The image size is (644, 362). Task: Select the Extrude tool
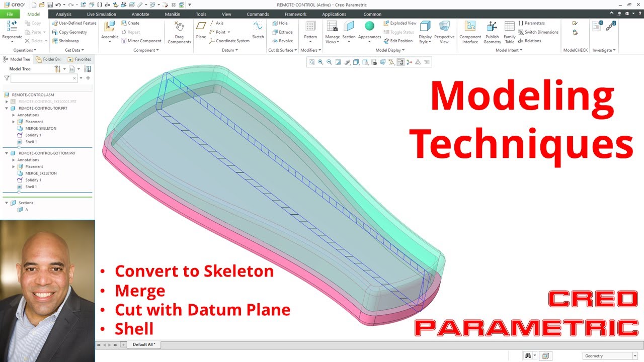click(x=282, y=32)
